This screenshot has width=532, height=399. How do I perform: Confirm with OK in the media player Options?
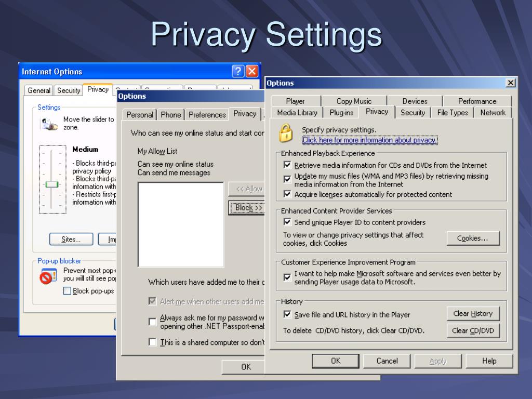pyautogui.click(x=336, y=361)
